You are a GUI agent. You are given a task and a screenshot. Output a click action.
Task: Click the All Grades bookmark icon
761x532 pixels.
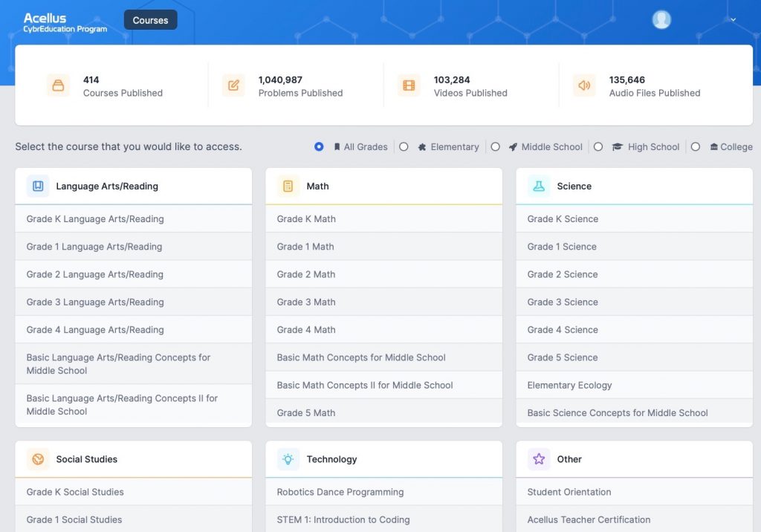(x=337, y=146)
